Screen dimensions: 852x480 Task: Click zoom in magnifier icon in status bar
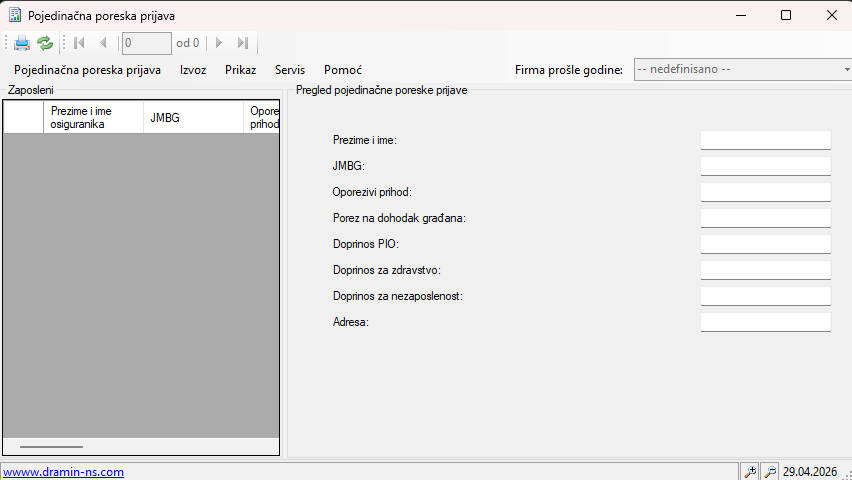tap(750, 472)
